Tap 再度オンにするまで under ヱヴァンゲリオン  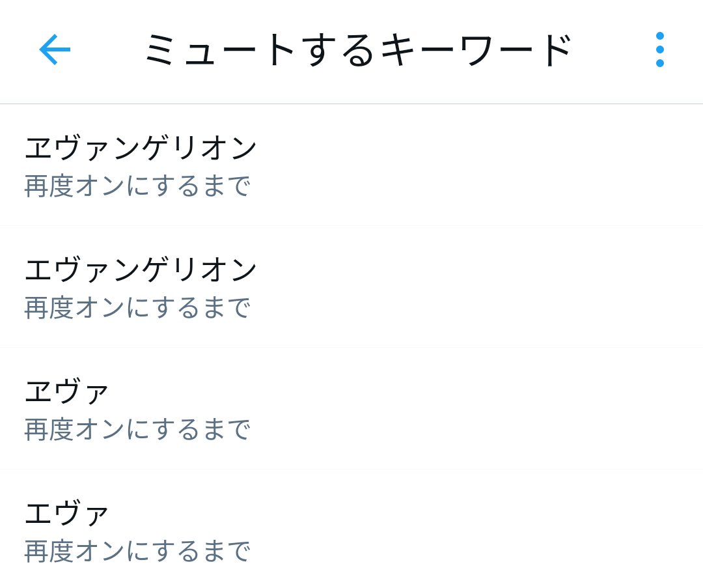[137, 186]
